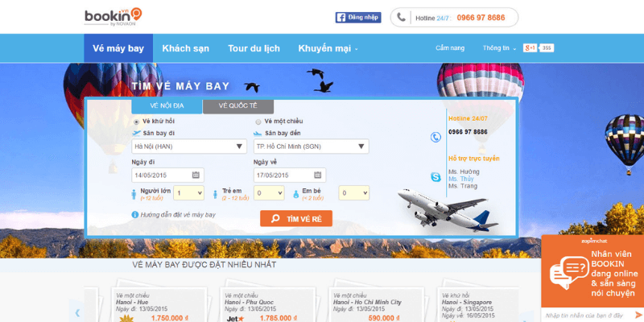Select the Vé một chiều radio button
The image size is (644, 322).
pyautogui.click(x=258, y=122)
